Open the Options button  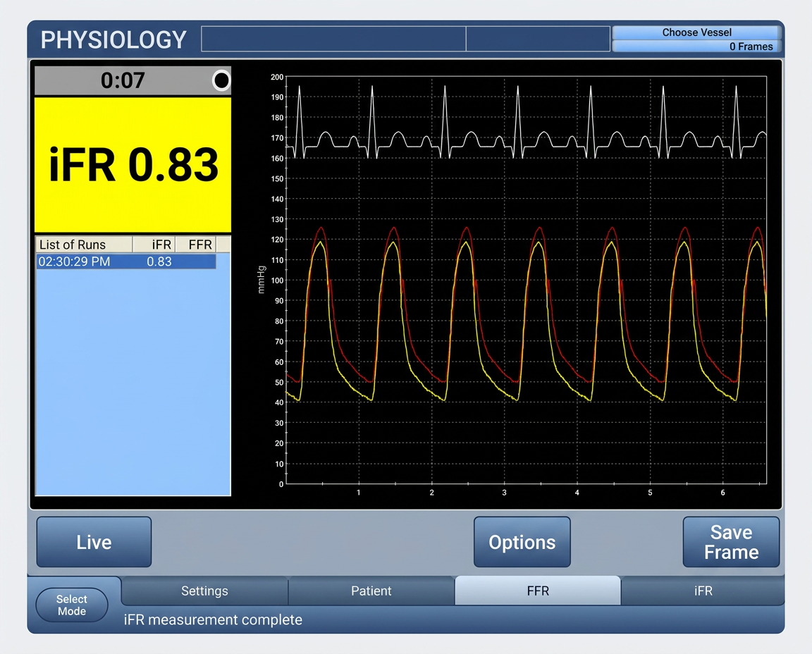click(x=522, y=542)
